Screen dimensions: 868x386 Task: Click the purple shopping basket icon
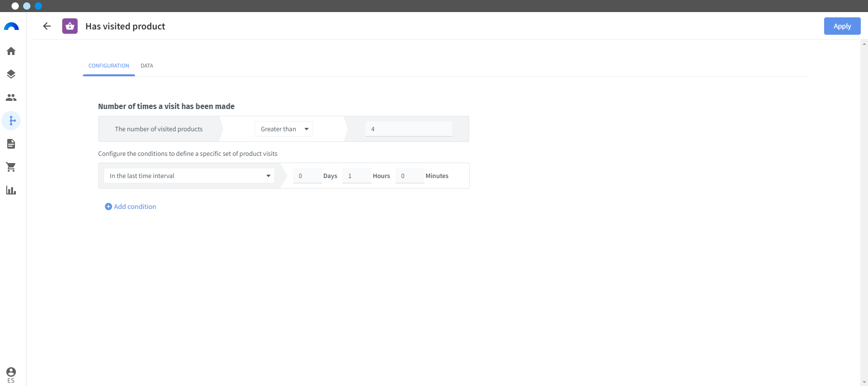point(70,26)
